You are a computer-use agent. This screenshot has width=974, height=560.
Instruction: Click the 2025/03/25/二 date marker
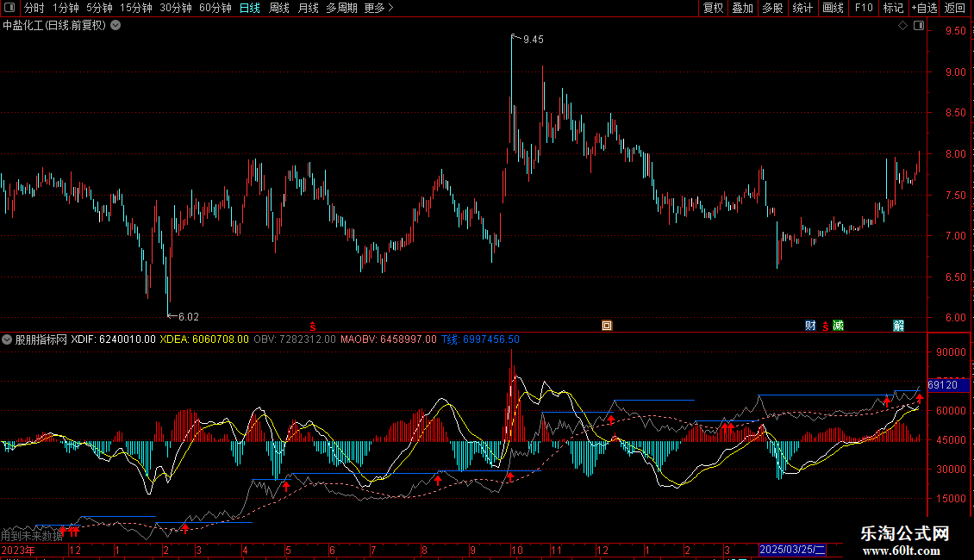[x=793, y=550]
